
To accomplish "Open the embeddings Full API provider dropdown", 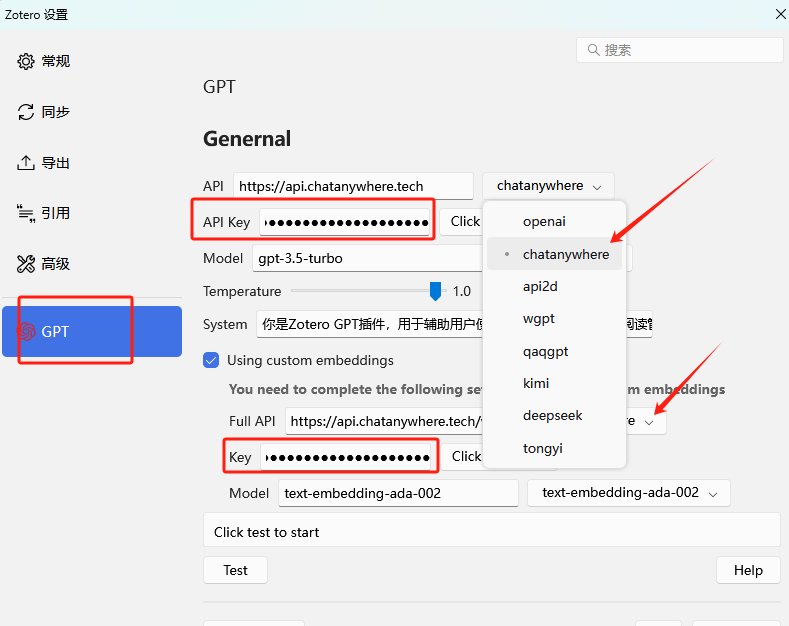I will point(649,422).
